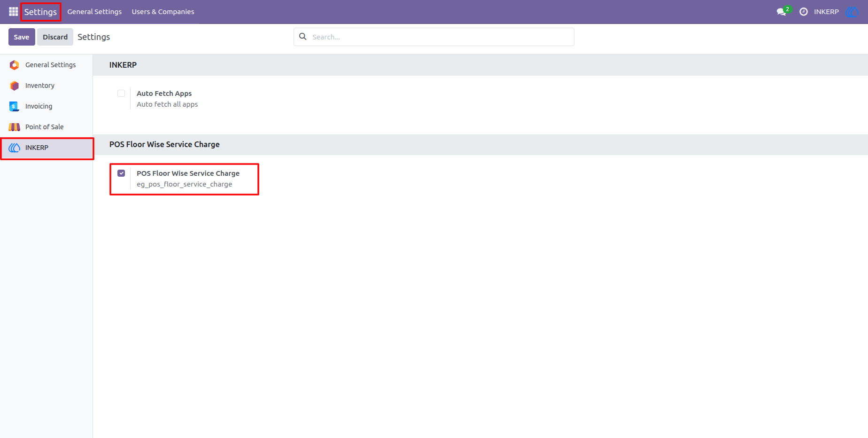Open the General Settings top menu
Screen dimensions: 868x438
click(x=94, y=12)
